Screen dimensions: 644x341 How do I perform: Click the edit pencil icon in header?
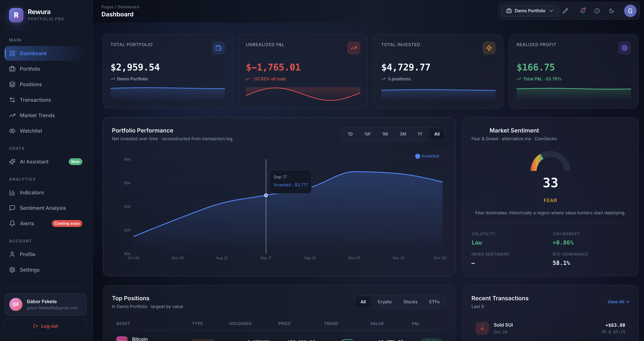coord(565,11)
